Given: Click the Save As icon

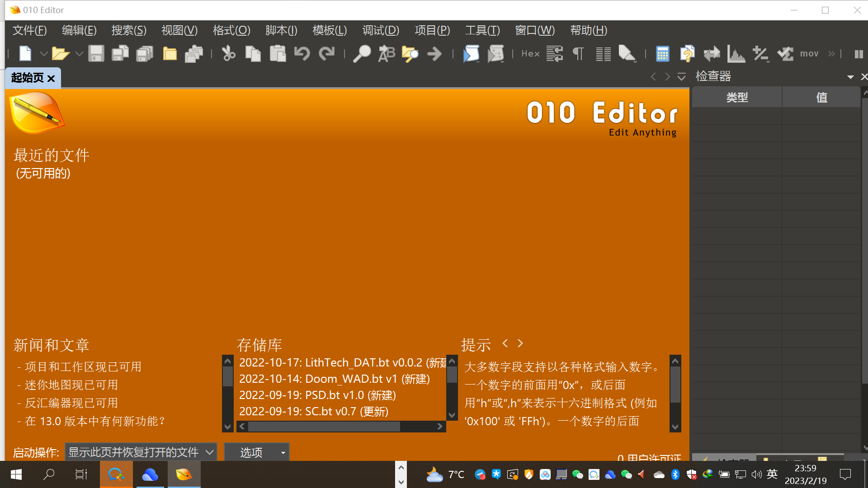Looking at the screenshot, I should pyautogui.click(x=120, y=54).
